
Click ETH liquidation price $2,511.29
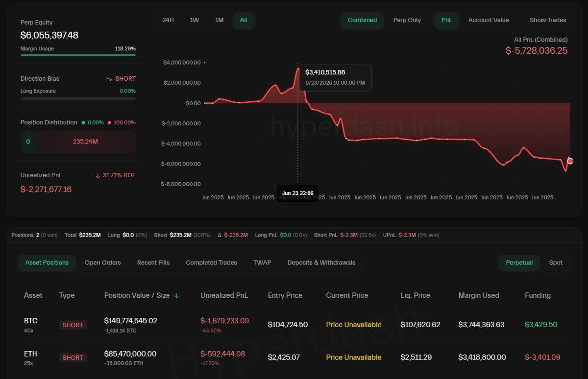pyautogui.click(x=416, y=357)
